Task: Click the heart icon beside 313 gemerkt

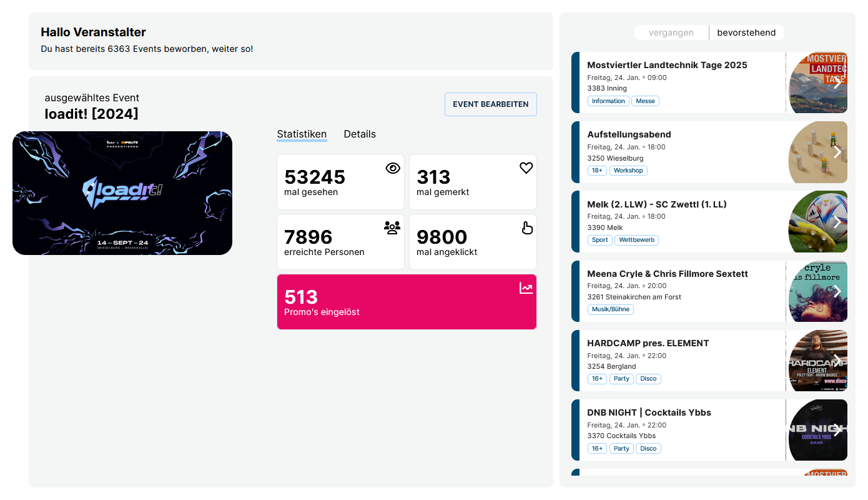Action: pyautogui.click(x=525, y=167)
